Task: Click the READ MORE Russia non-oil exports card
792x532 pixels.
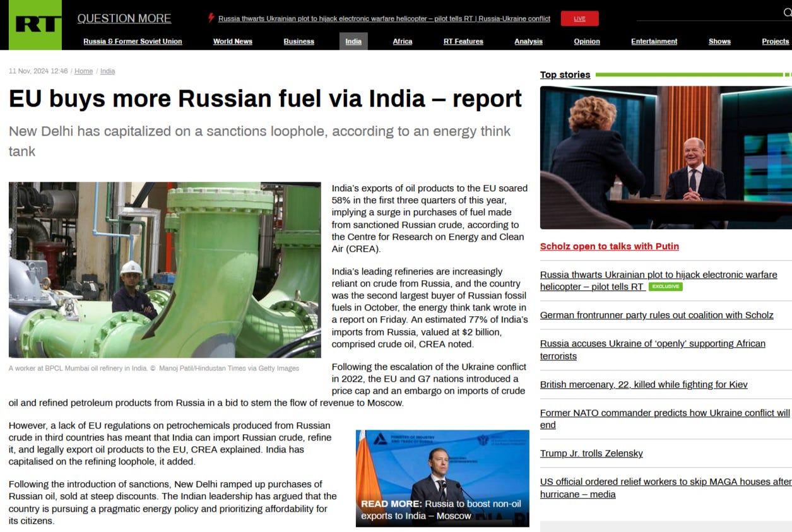Action: coord(442,478)
